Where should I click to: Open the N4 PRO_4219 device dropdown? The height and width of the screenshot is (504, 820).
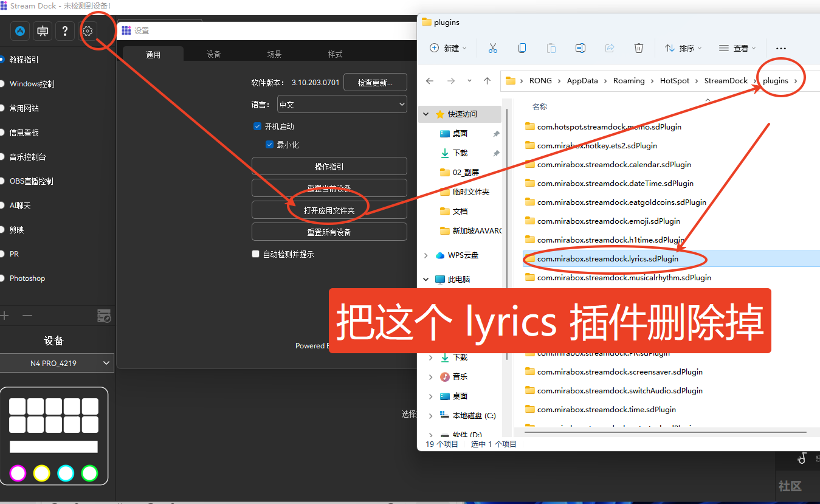pos(57,364)
